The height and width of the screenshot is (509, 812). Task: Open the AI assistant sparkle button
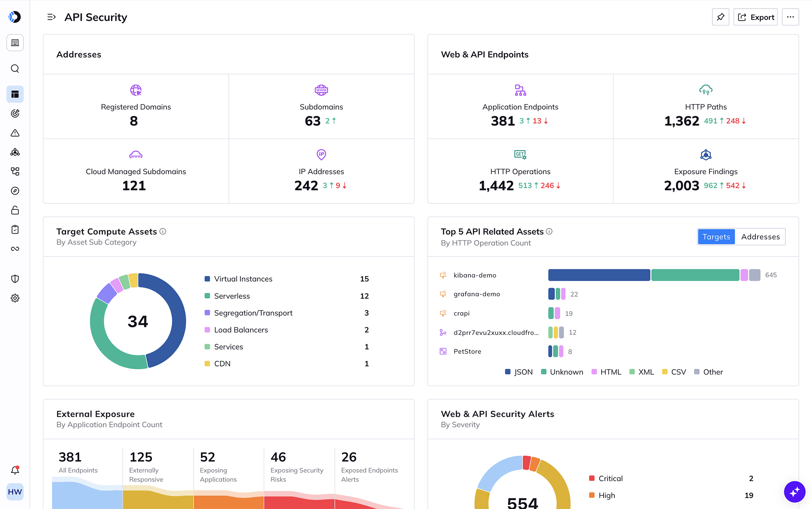coord(794,491)
